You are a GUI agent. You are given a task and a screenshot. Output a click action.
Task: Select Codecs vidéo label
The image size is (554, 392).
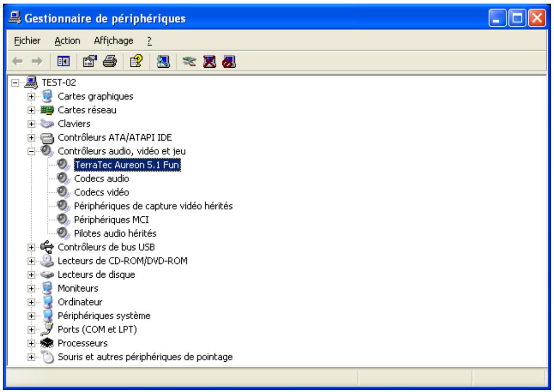pyautogui.click(x=102, y=192)
